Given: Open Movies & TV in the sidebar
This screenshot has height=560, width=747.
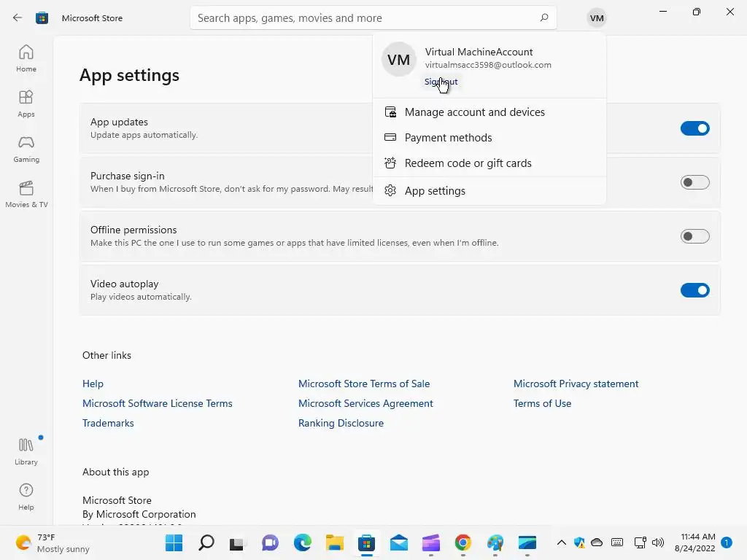Looking at the screenshot, I should tap(26, 194).
